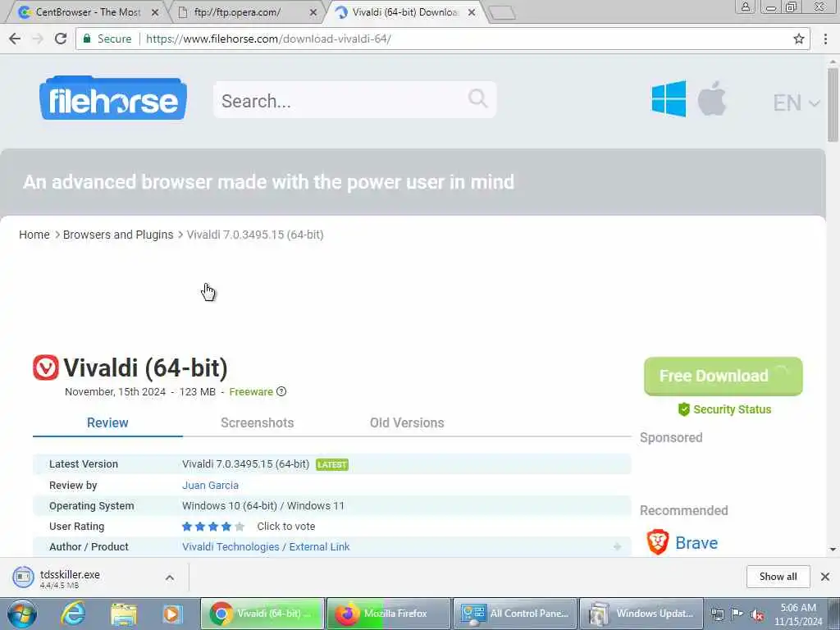
Task: Expand the Author / Product row plus icon
Action: click(617, 547)
